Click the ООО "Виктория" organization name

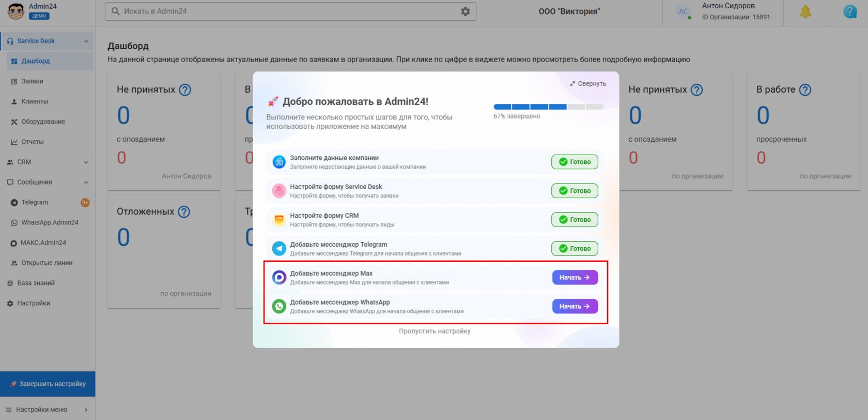[x=569, y=11]
